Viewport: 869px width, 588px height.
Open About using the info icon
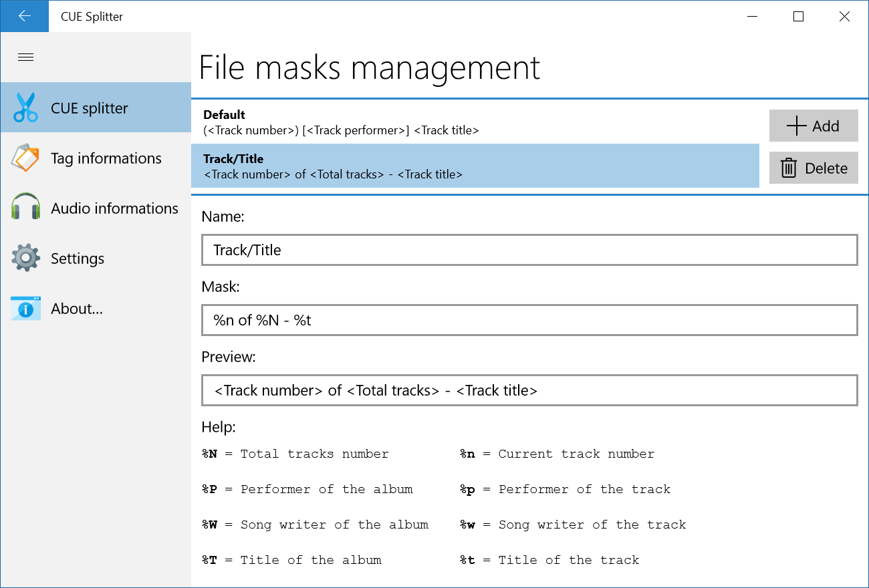click(x=25, y=308)
